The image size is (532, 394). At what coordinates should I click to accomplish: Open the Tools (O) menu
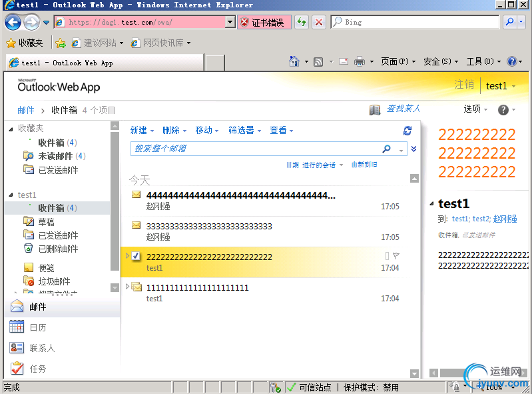tap(484, 61)
